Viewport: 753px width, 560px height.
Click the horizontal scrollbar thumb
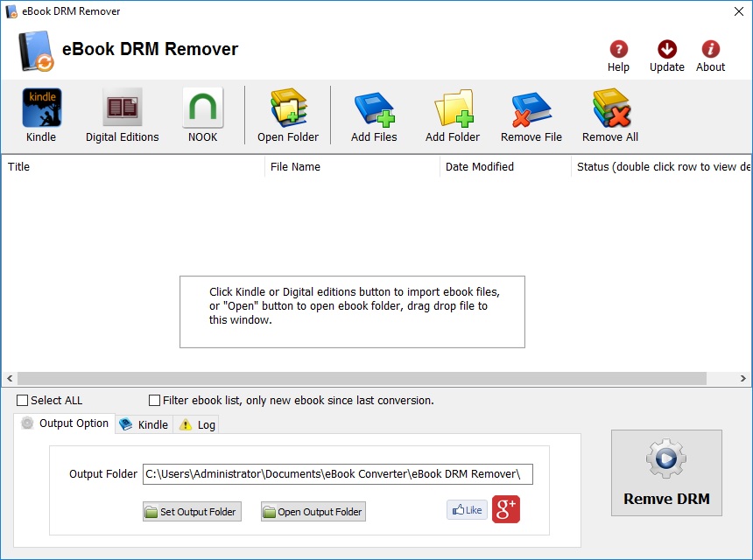[x=362, y=378]
